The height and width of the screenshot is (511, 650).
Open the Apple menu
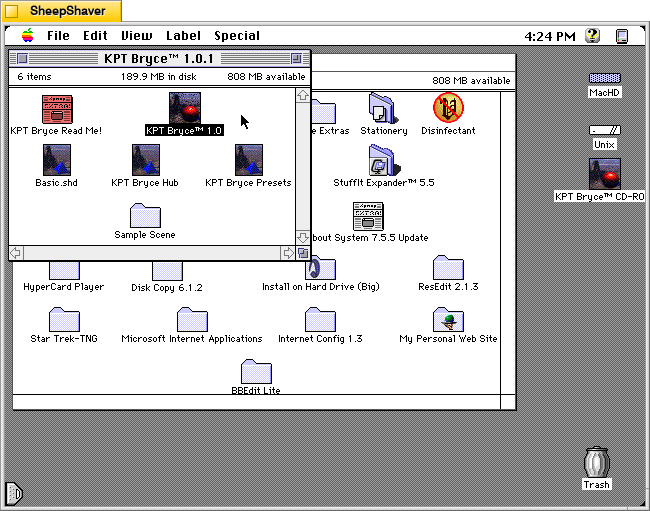28,36
